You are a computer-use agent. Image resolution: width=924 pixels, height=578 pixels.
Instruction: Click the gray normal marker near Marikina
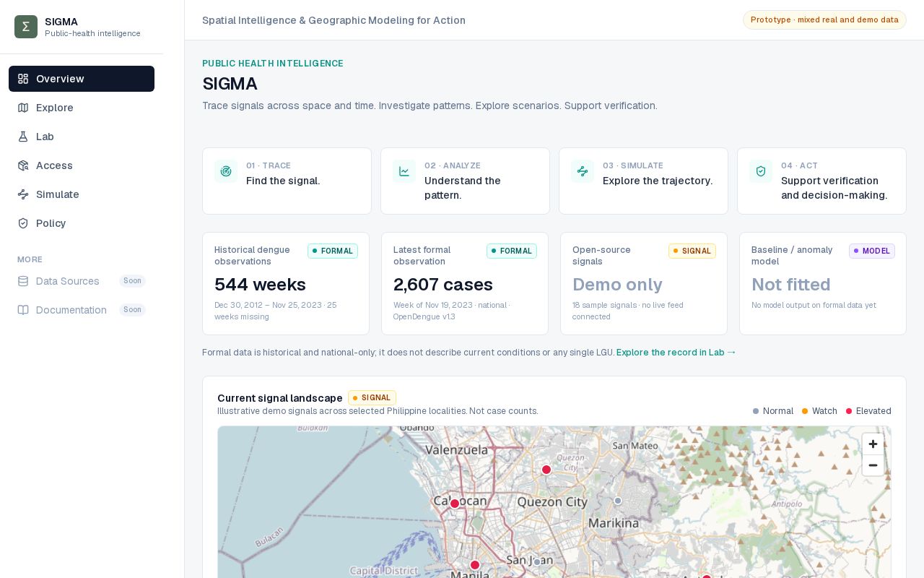(x=618, y=501)
